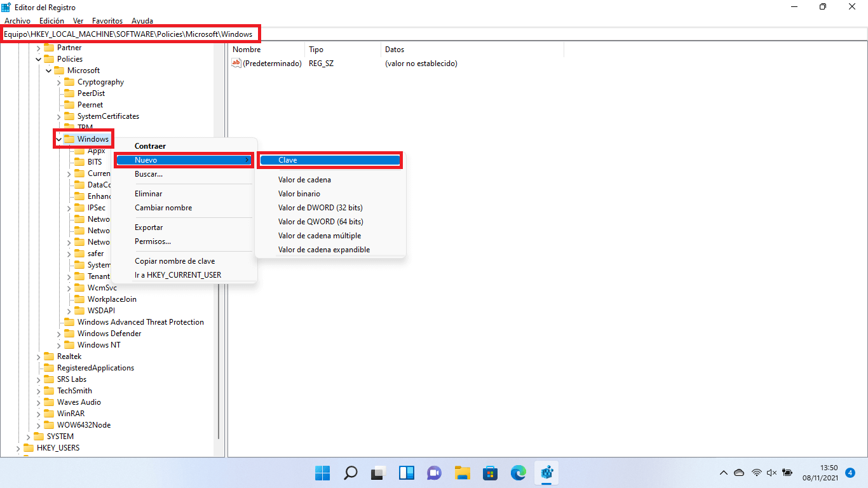Choose Valor de cadena expandible
This screenshot has height=488, width=868.
(x=330, y=250)
